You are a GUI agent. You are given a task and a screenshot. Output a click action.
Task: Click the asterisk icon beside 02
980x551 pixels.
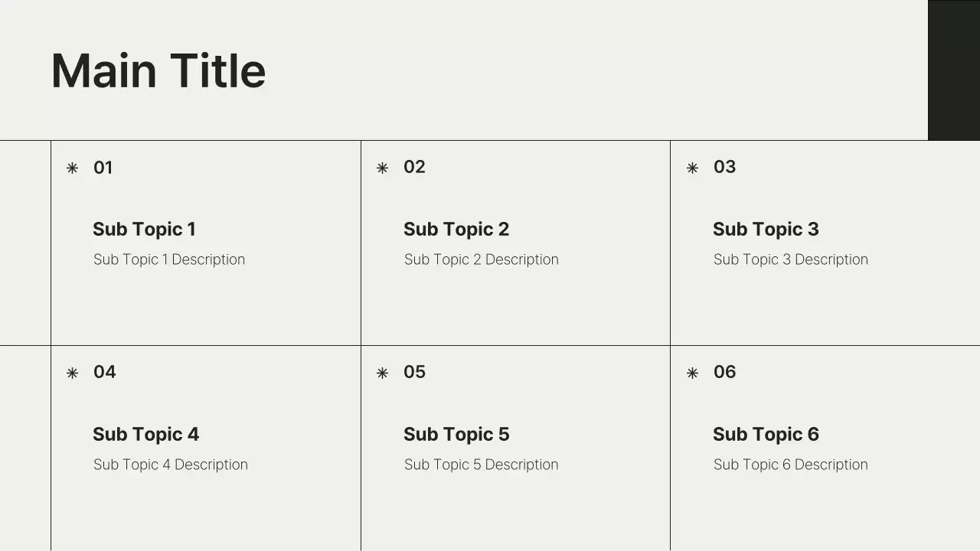(x=382, y=168)
